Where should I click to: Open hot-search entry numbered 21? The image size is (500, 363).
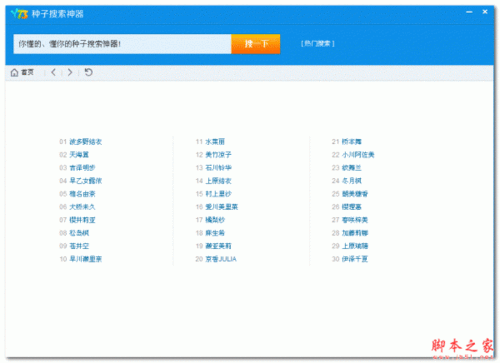click(352, 142)
